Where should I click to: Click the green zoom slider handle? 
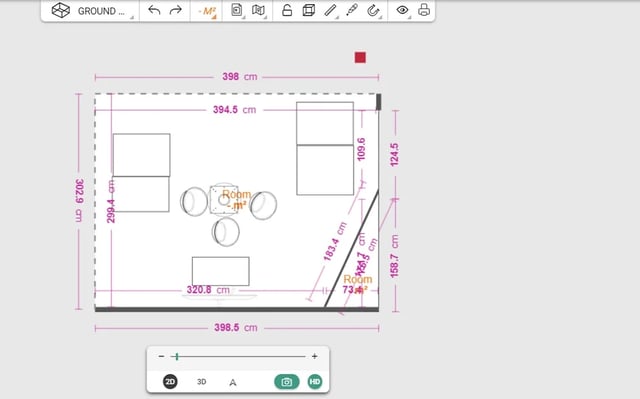point(177,357)
